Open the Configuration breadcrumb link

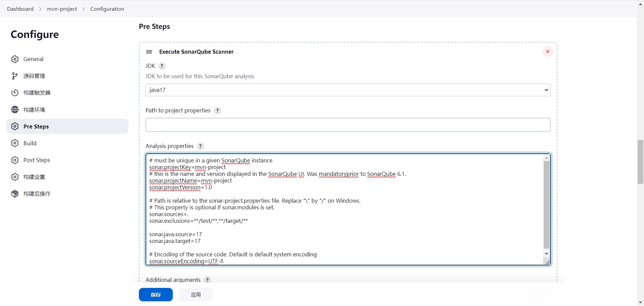click(x=107, y=9)
